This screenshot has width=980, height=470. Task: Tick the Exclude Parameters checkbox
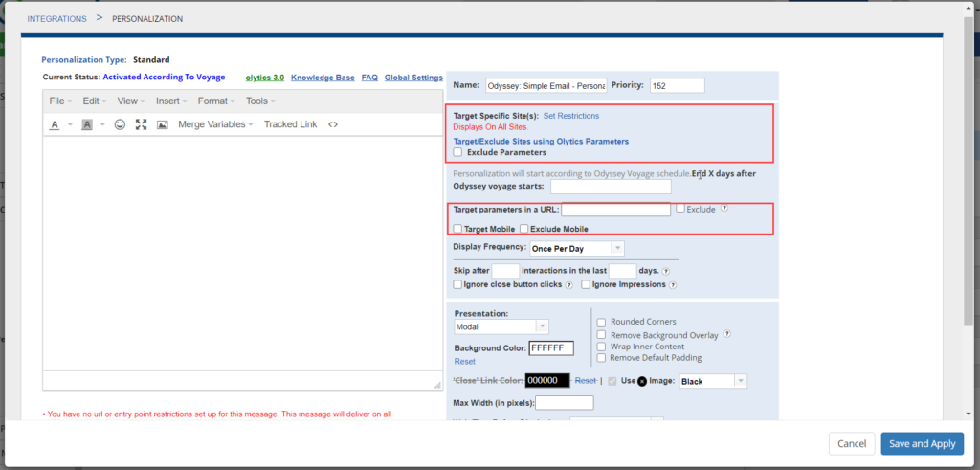[x=458, y=152]
